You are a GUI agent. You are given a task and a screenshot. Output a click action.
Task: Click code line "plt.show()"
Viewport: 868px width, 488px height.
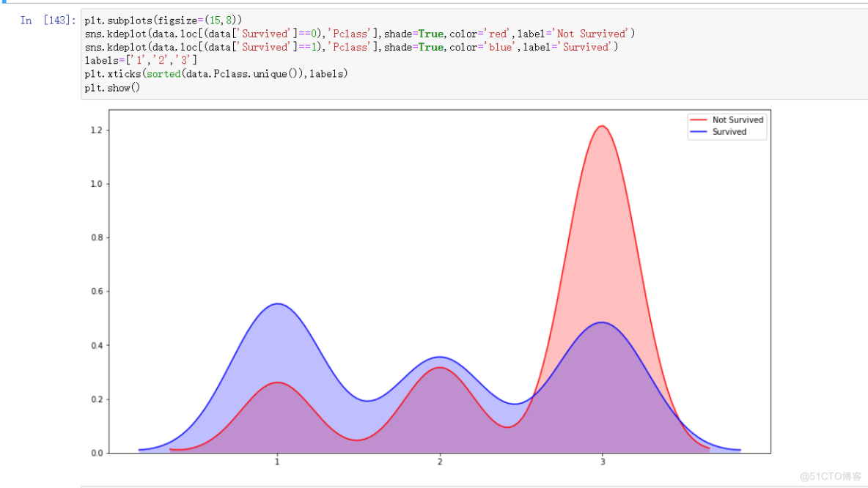pyautogui.click(x=112, y=87)
